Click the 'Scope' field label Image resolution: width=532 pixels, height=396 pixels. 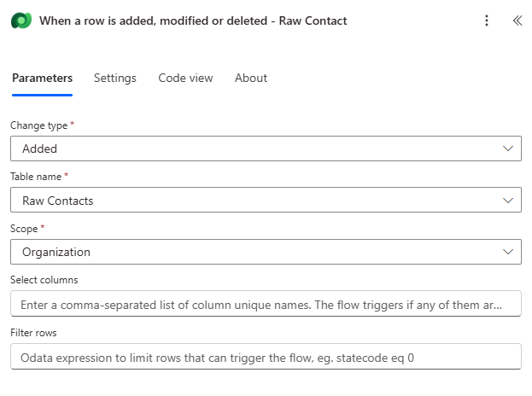(24, 229)
